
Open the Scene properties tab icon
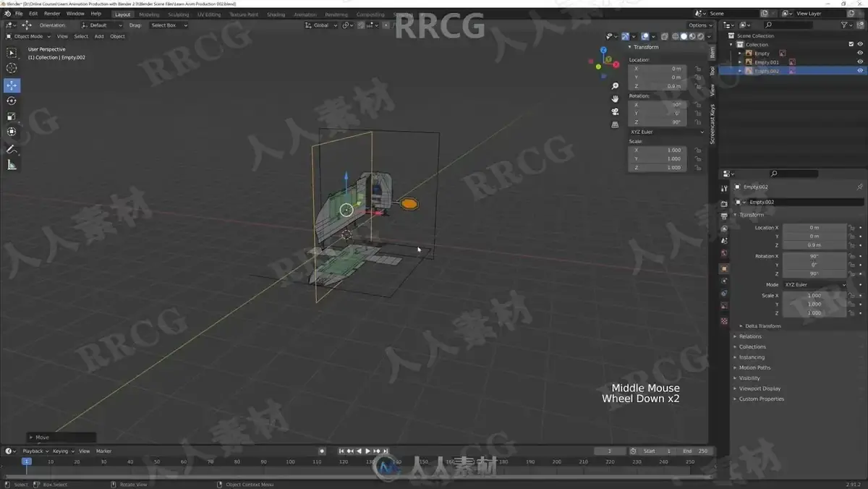pyautogui.click(x=724, y=241)
